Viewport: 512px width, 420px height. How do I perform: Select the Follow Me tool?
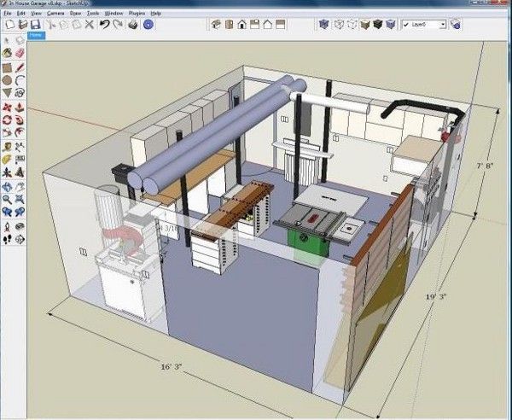coord(20,120)
